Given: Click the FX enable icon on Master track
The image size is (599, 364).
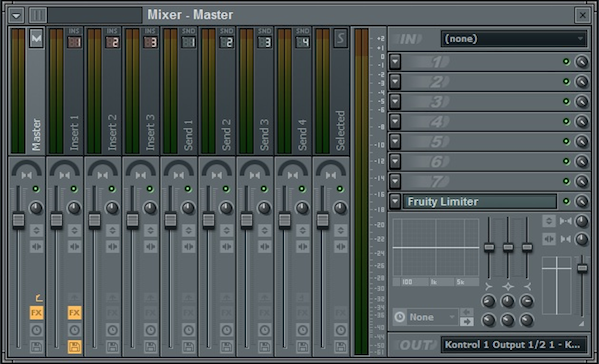Looking at the screenshot, I should coord(36,313).
